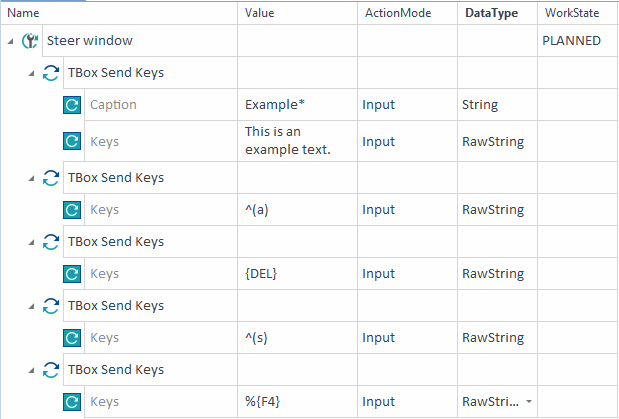
Task: Collapse TBox Send Keys node above ^(s) row
Action: click(31, 306)
